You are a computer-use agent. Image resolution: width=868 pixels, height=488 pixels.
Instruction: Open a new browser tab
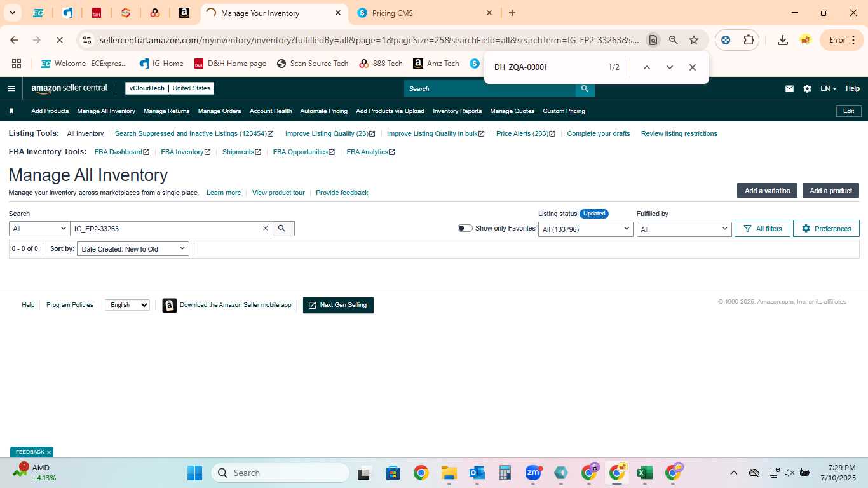click(512, 13)
